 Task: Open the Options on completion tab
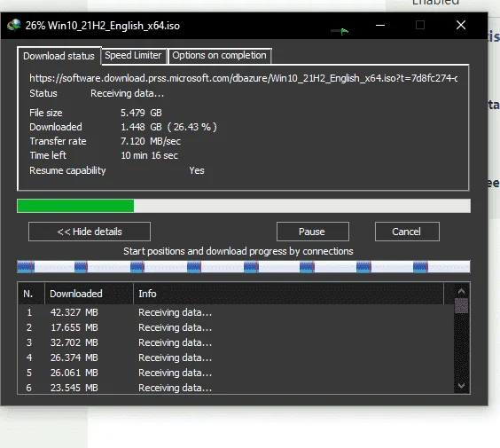pos(219,56)
